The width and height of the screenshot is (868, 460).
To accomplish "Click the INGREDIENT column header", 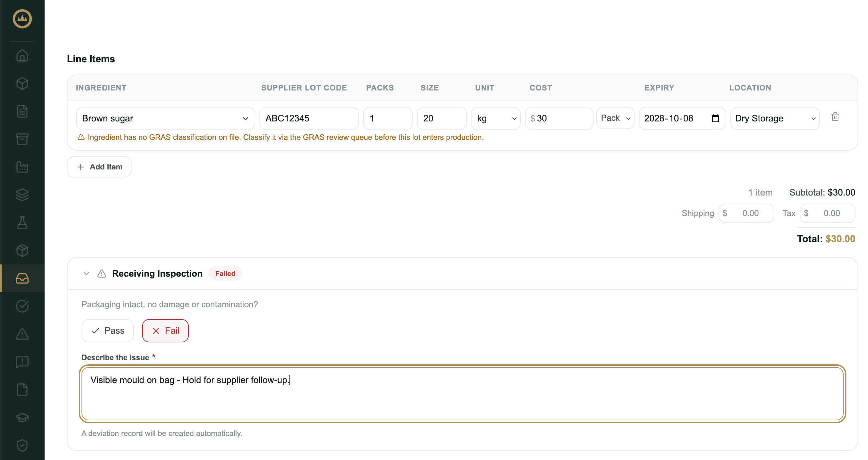I will [101, 88].
